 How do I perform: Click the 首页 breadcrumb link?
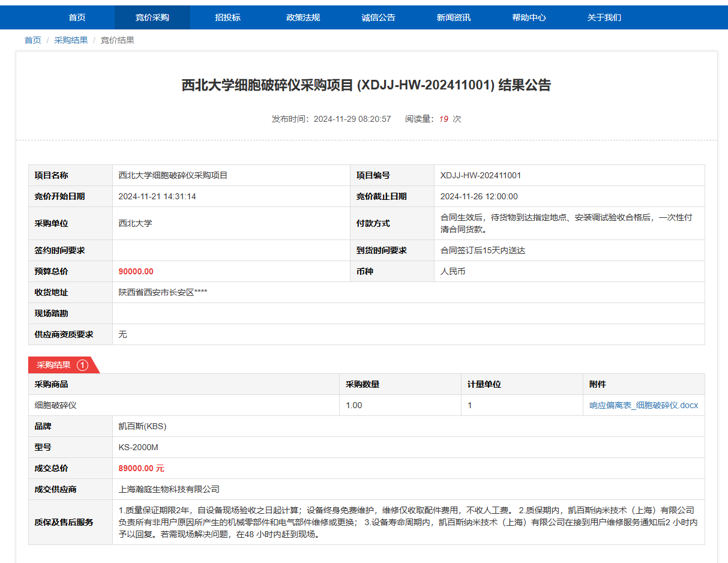coord(33,40)
